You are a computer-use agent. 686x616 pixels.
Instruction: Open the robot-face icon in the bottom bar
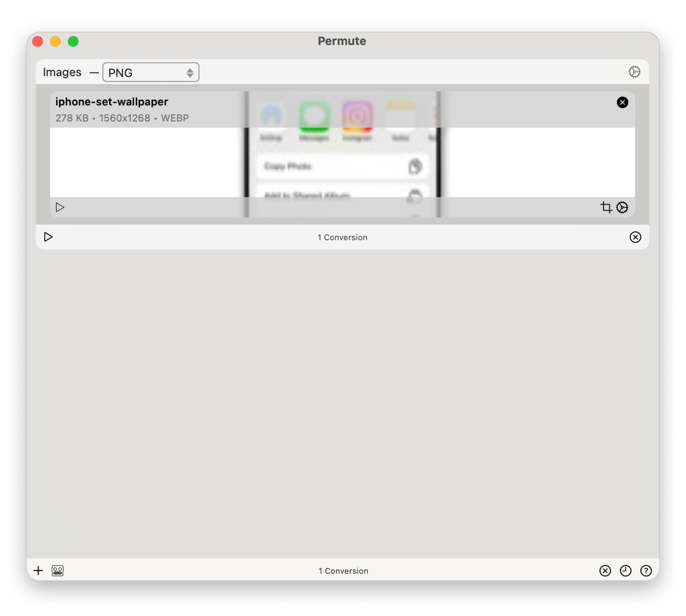58,571
